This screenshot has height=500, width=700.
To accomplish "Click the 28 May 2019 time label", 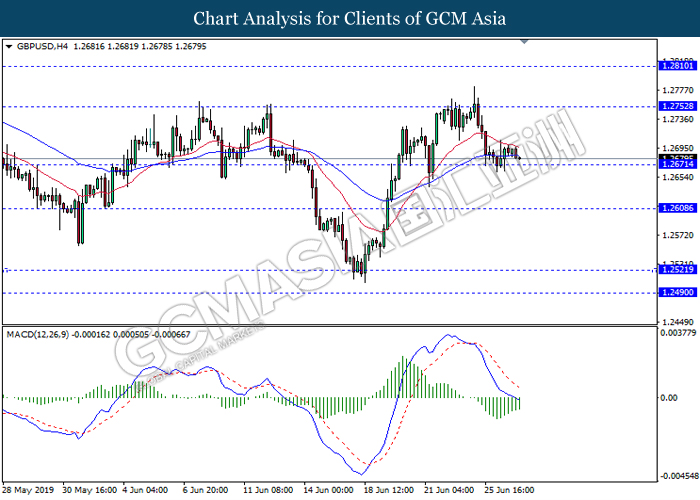I will coord(28,490).
